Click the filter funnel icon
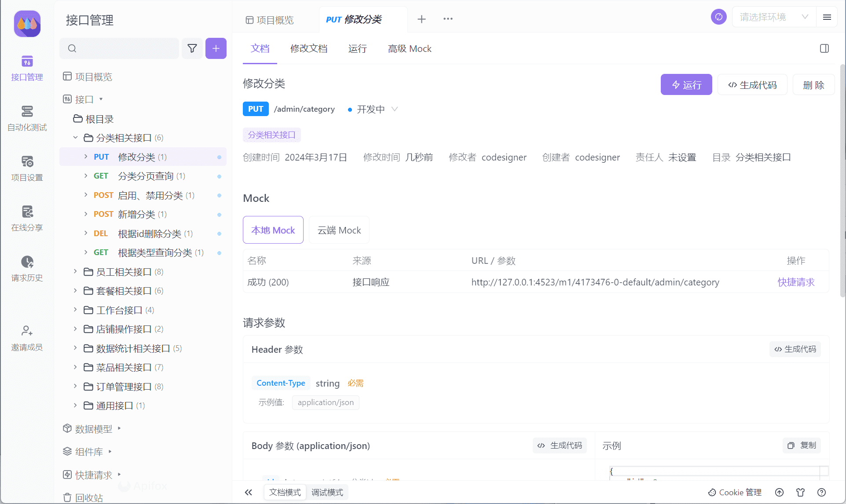 192,48
